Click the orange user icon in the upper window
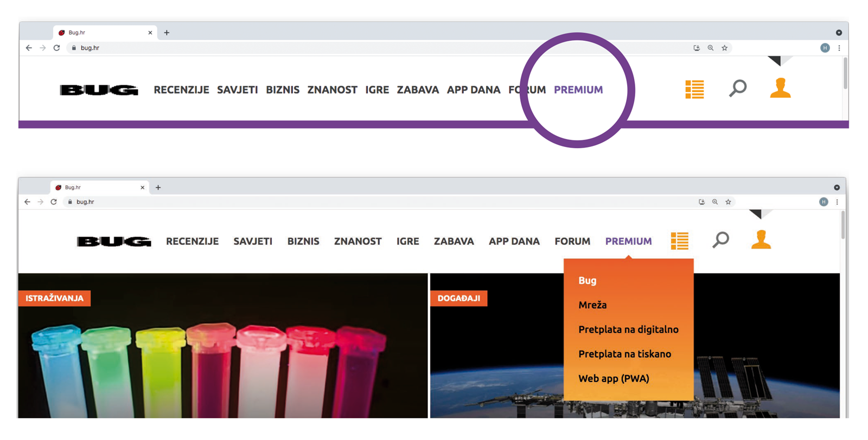Image resolution: width=868 pixels, height=440 pixels. point(780,88)
